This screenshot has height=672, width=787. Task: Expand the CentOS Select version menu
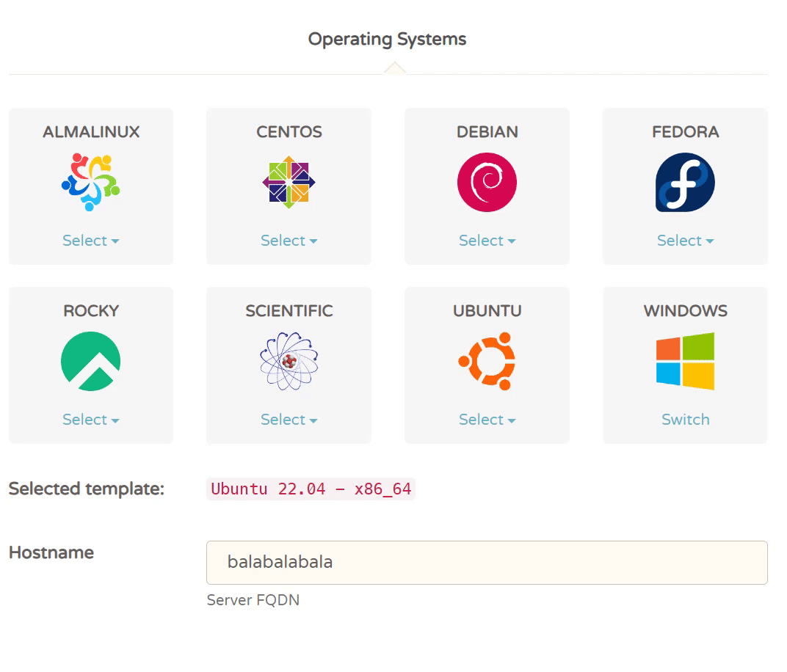pyautogui.click(x=289, y=241)
